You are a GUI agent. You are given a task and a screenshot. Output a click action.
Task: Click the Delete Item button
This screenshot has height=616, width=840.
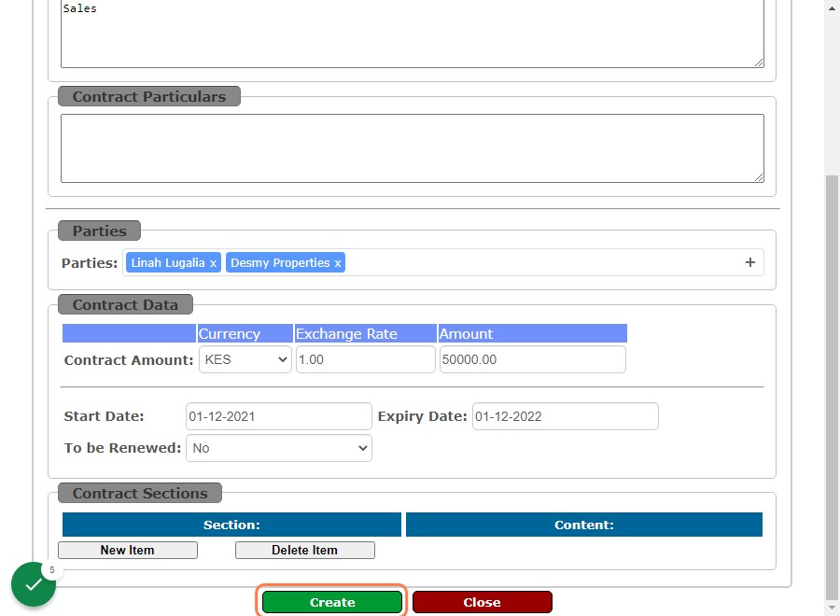305,550
